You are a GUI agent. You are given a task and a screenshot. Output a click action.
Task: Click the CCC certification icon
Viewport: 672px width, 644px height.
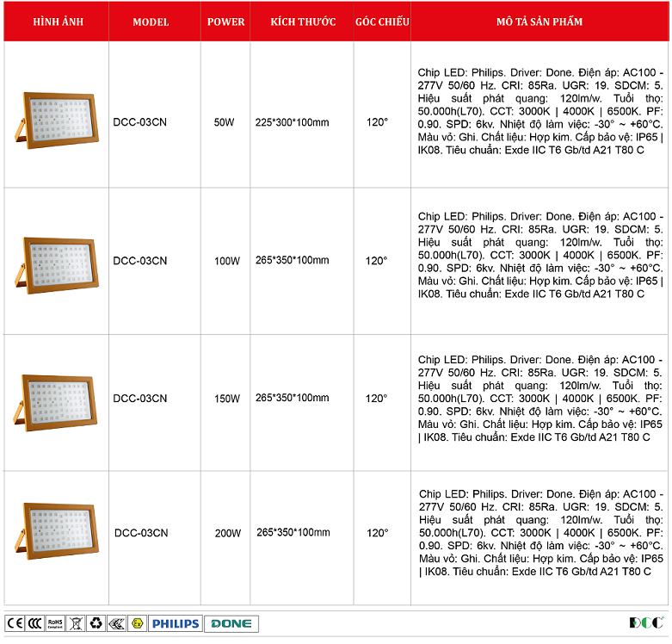click(34, 623)
